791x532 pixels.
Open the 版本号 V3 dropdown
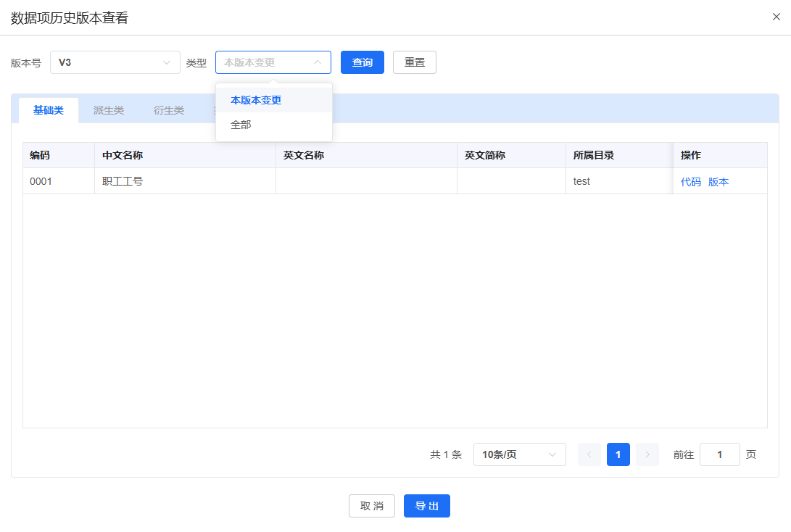115,62
